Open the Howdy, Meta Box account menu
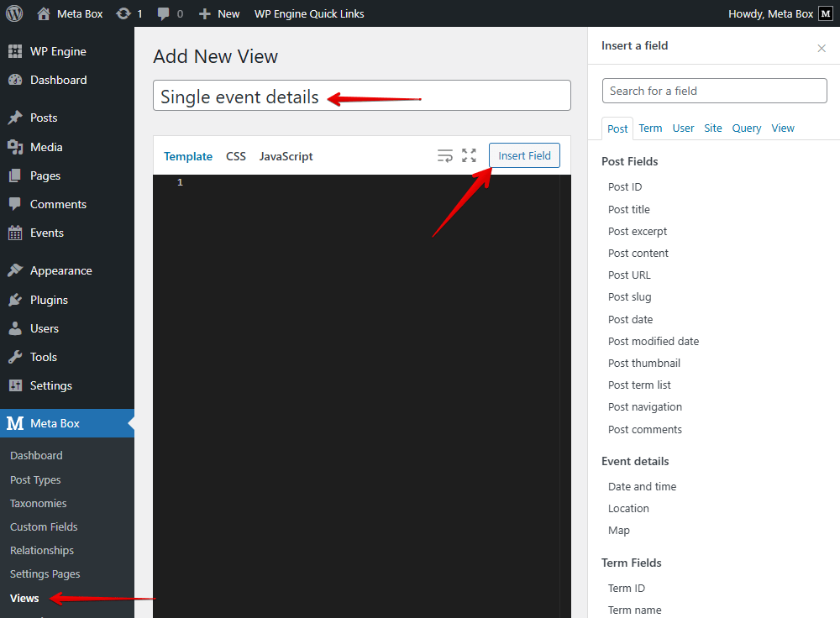 [x=780, y=14]
